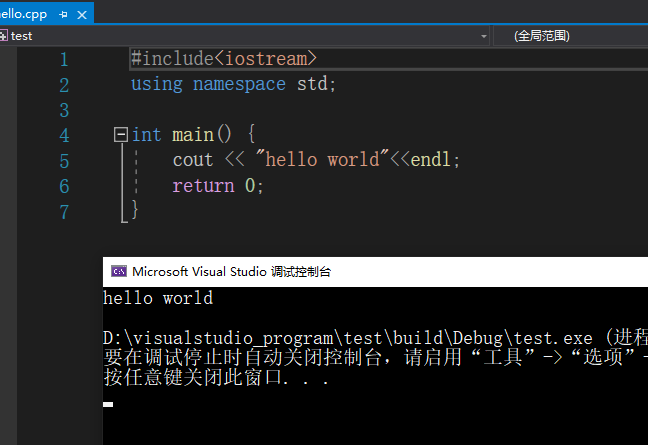648x445 pixels.
Task: Click line number 3
Action: point(64,111)
